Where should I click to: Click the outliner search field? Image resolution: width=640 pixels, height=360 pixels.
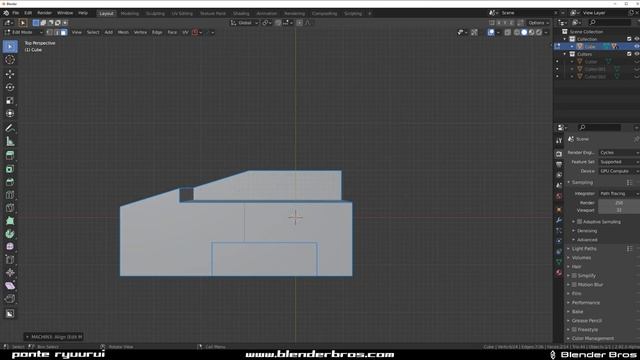[x=609, y=23]
